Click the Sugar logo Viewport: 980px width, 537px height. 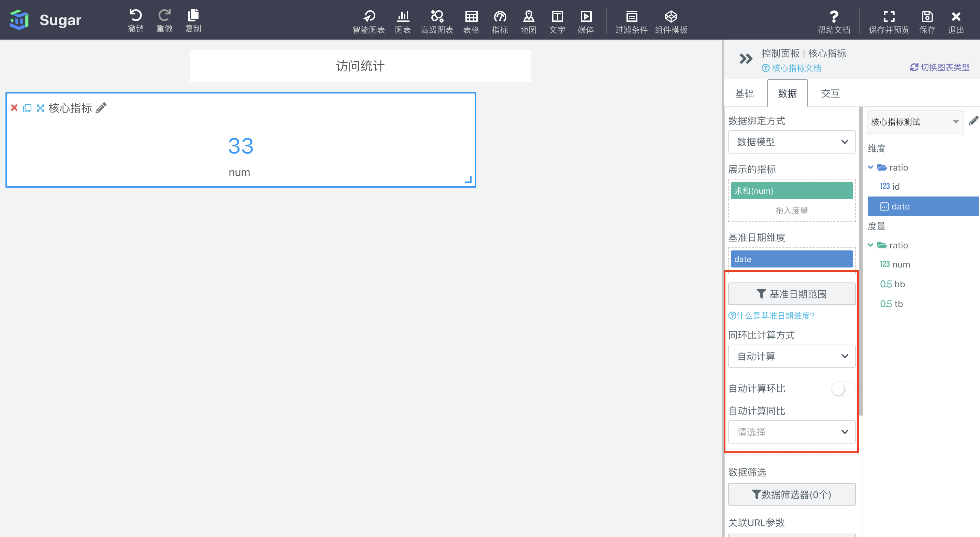(19, 20)
